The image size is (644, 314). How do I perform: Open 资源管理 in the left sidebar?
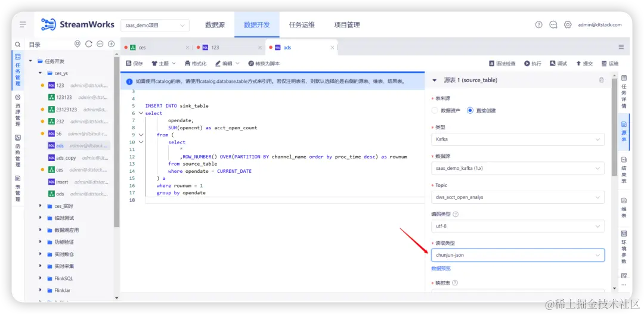coord(18,110)
